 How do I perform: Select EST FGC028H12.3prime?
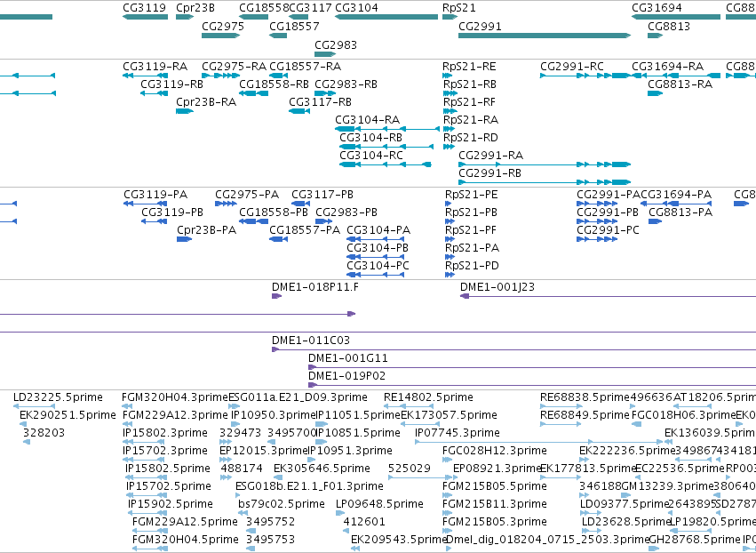[x=495, y=451]
